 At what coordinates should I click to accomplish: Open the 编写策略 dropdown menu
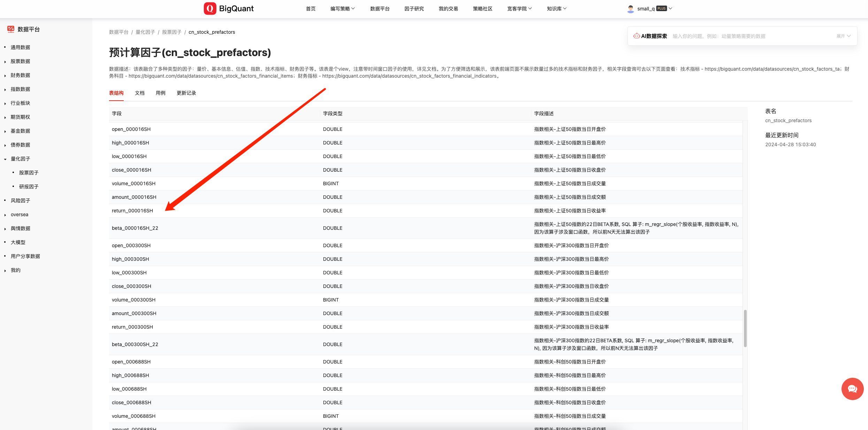[x=342, y=9]
